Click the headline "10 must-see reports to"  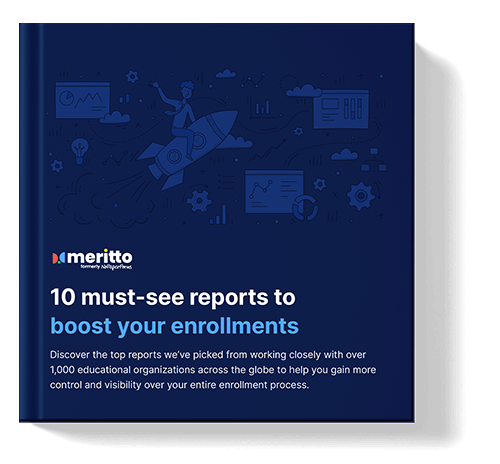(x=173, y=297)
